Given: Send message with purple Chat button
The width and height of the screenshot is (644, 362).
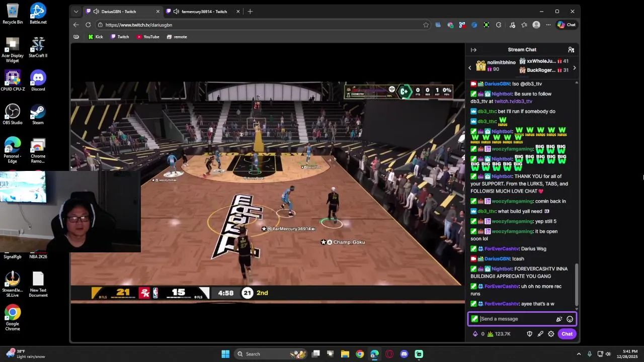Looking at the screenshot, I should 567,334.
